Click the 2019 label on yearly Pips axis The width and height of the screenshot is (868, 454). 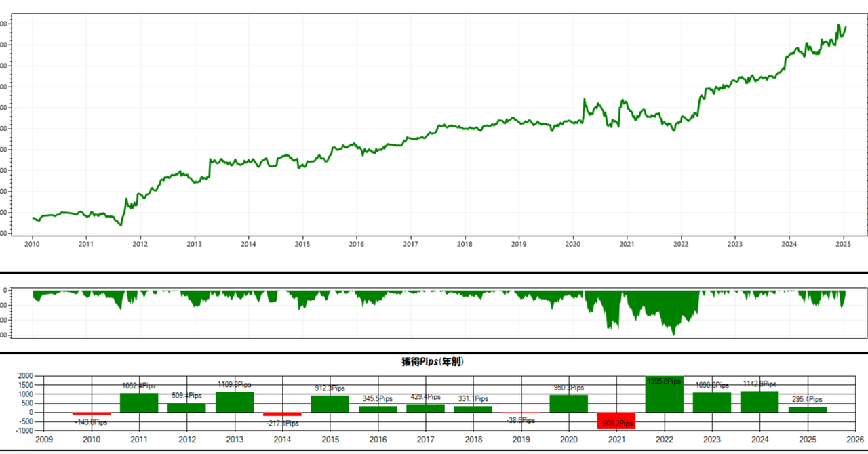[x=521, y=440]
